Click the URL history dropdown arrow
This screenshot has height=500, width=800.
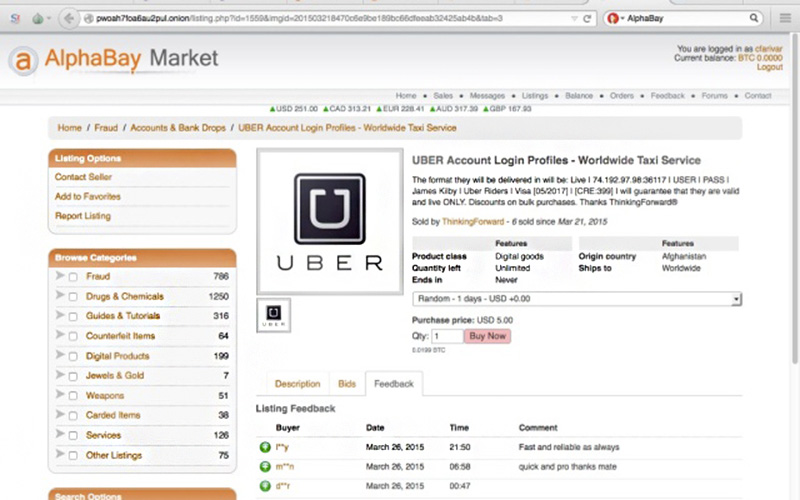(574, 19)
